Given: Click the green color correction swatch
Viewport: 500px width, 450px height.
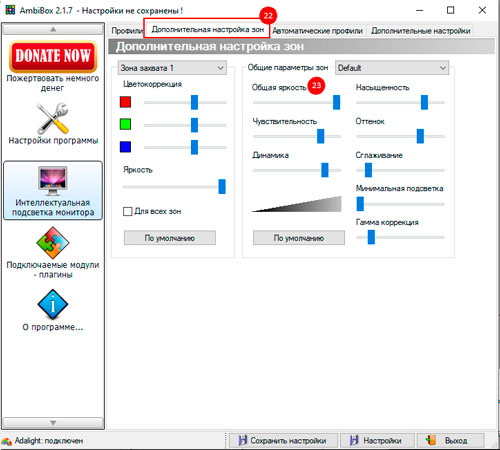Looking at the screenshot, I should coord(125,124).
